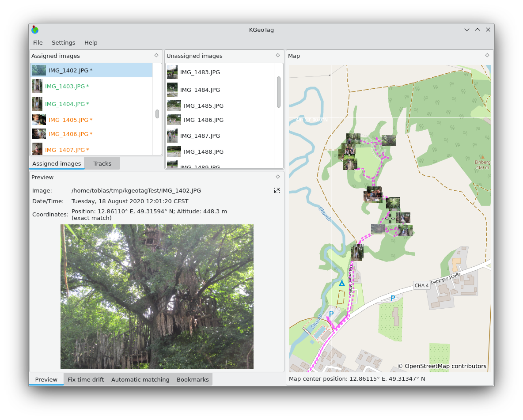Click the large IMG_1402 tree preview image
This screenshot has width=523, height=420.
[157, 297]
